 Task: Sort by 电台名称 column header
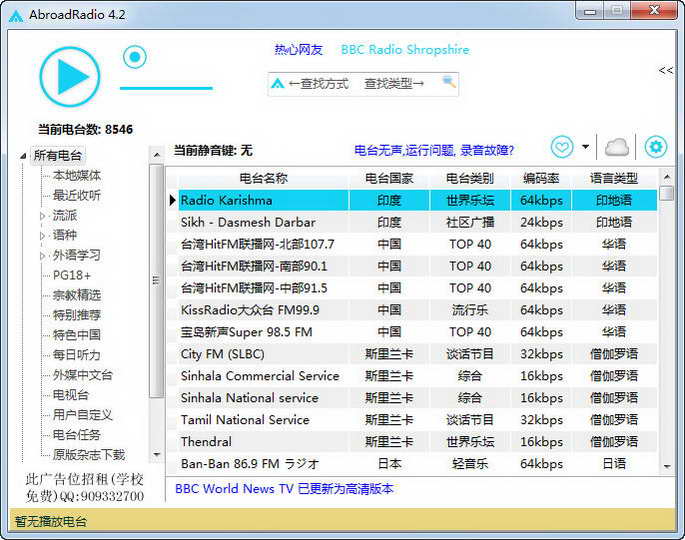point(263,178)
